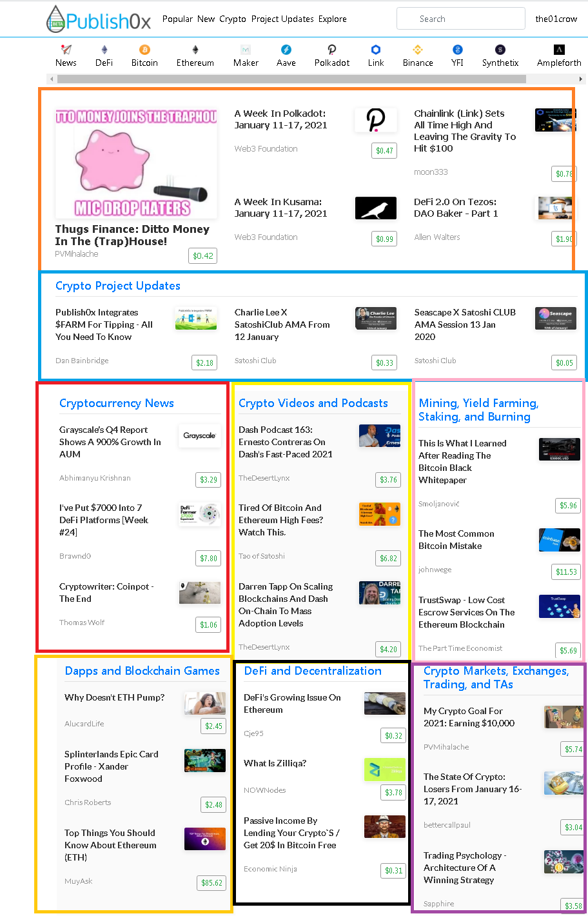The width and height of the screenshot is (588, 916).
Task: Click the category bar horizontal scrollbar
Action: 291,79
